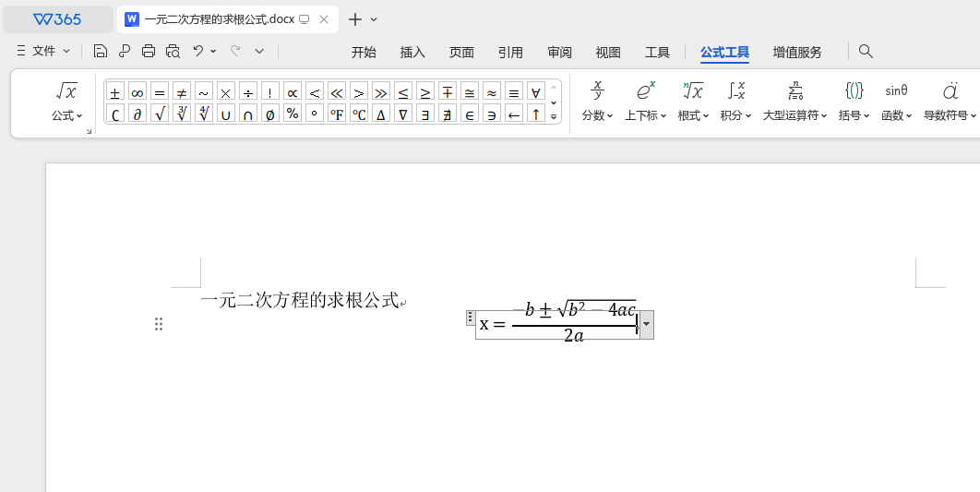Viewport: 980px width, 492px height.
Task: Open Print Preview icon
Action: pyautogui.click(x=173, y=52)
